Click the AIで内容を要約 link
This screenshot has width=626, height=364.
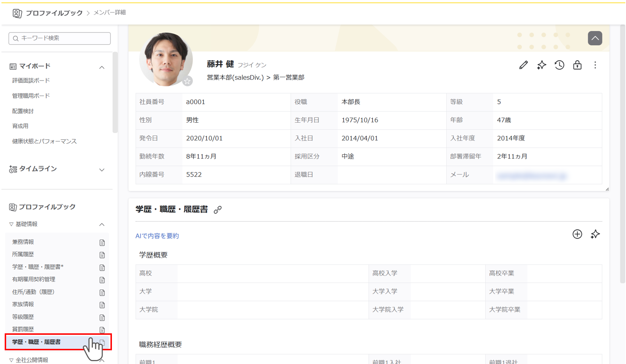click(157, 236)
